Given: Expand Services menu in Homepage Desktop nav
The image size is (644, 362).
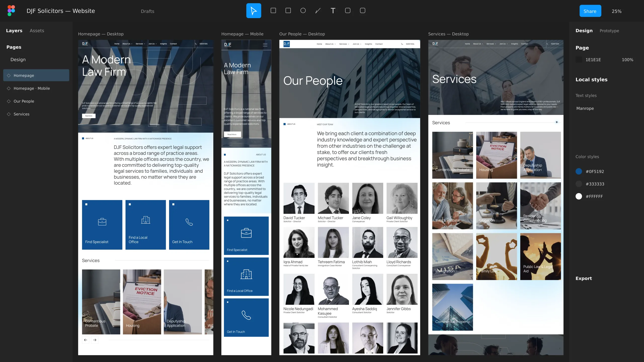Looking at the screenshot, I should pyautogui.click(x=140, y=44).
